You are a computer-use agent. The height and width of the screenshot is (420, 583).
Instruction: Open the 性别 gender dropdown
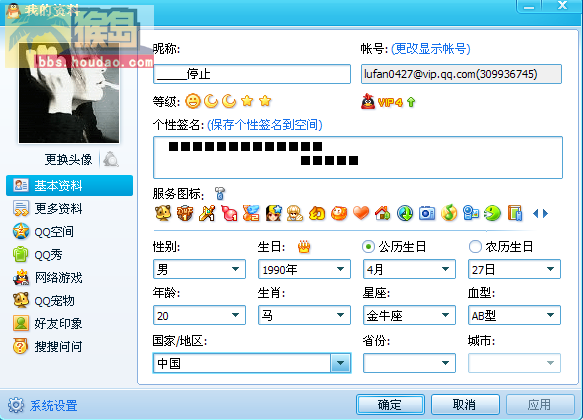point(199,269)
